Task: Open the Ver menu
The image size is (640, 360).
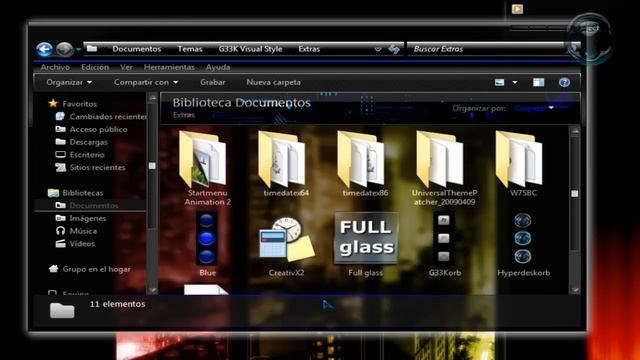Action: pos(126,67)
